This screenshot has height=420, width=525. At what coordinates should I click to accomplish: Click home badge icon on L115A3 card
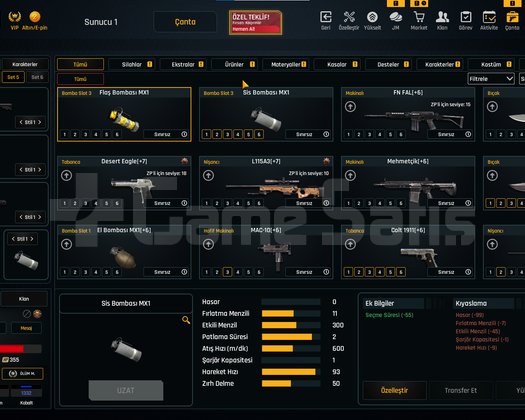coord(326,161)
